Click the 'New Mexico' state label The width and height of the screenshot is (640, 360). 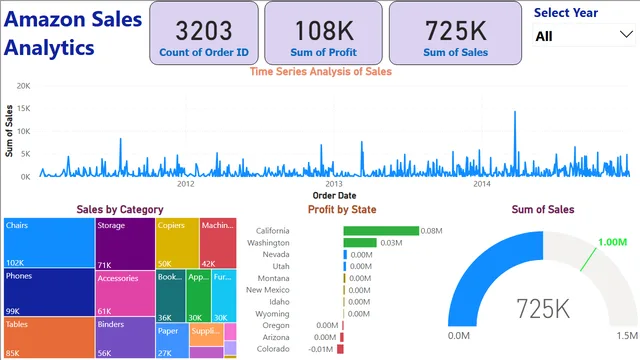[267, 290]
